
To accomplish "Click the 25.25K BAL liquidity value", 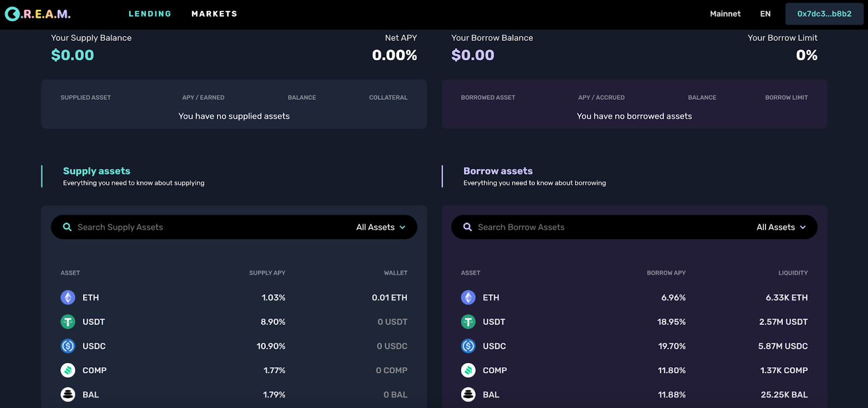I will 784,395.
